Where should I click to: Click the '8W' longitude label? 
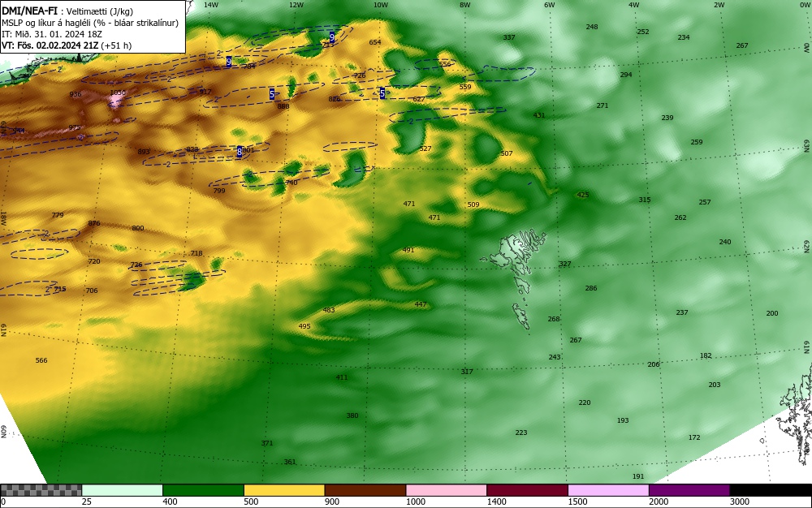click(465, 5)
